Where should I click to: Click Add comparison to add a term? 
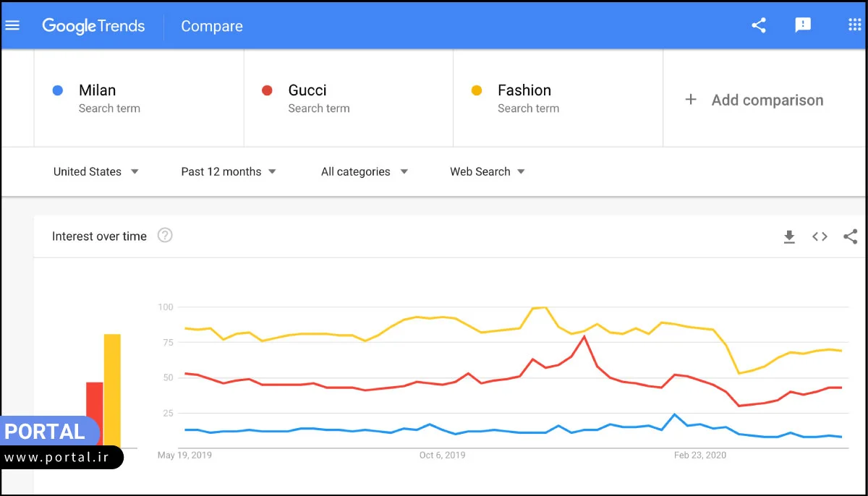click(756, 100)
